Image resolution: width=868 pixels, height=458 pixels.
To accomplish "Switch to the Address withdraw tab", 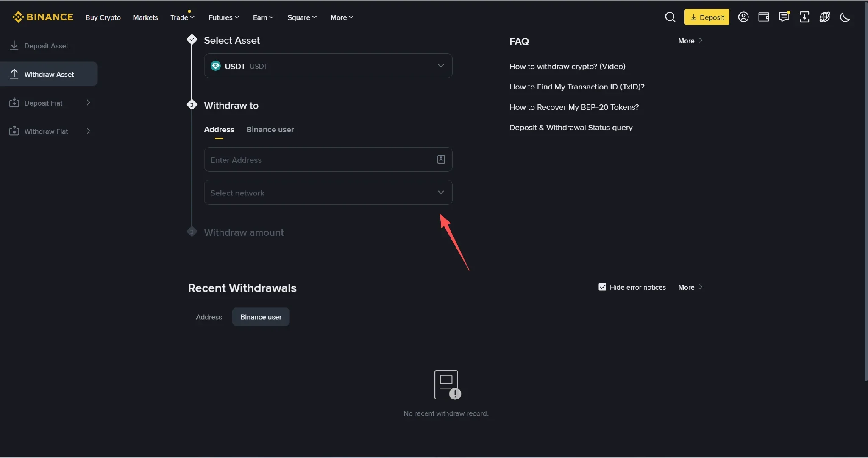I will [x=219, y=130].
